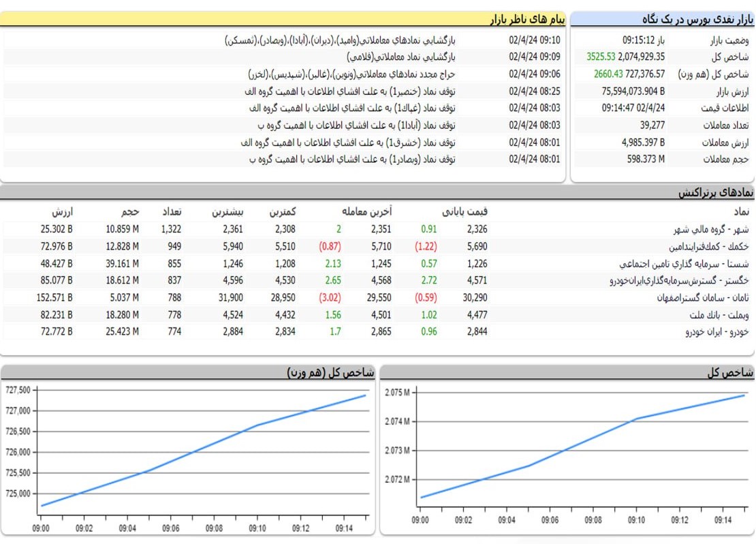Open the خودرو - ايران خودرو symbol
756x544 pixels.
pyautogui.click(x=717, y=332)
